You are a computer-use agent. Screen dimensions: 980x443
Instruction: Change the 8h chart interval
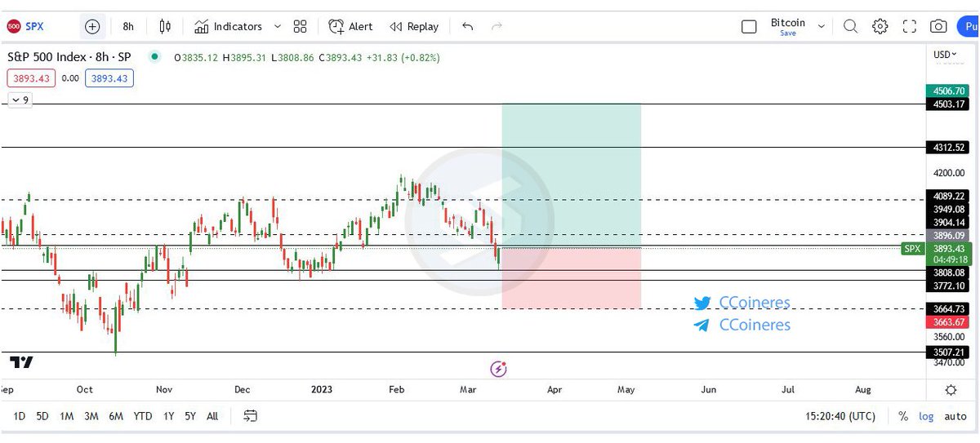pyautogui.click(x=128, y=26)
